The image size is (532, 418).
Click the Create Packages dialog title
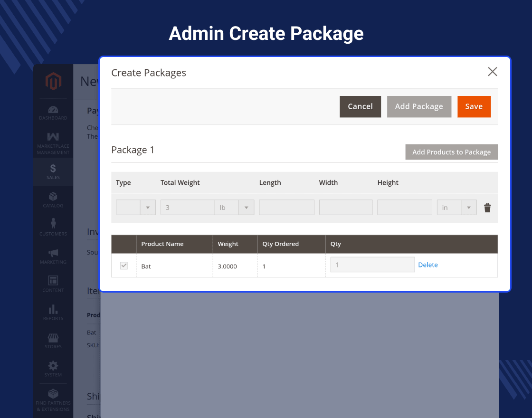coord(149,73)
